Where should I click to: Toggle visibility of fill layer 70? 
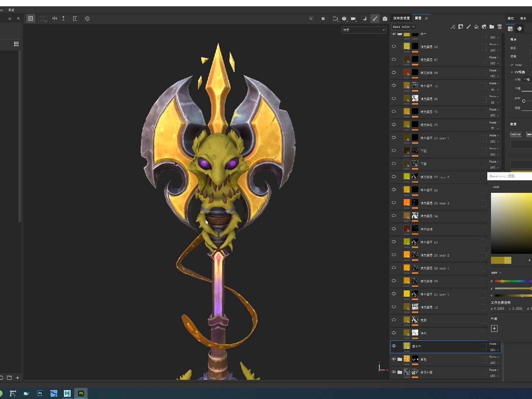[394, 112]
